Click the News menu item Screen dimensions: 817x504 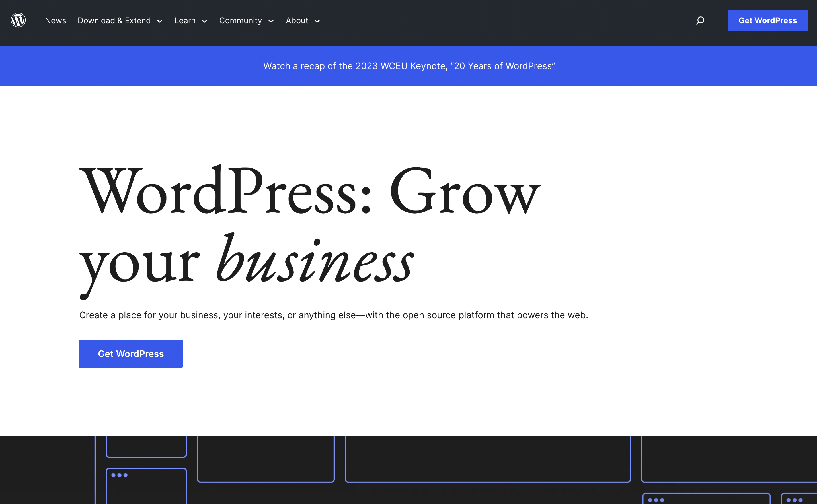tap(56, 20)
